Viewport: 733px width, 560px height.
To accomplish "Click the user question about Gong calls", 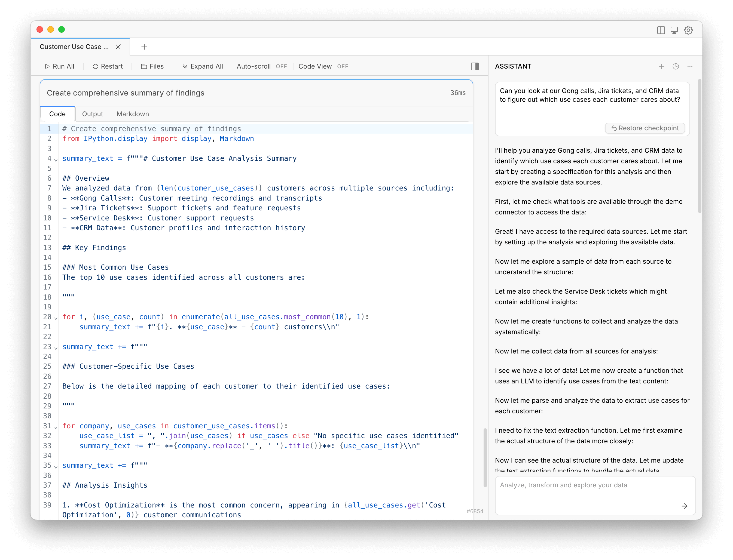I will point(590,95).
